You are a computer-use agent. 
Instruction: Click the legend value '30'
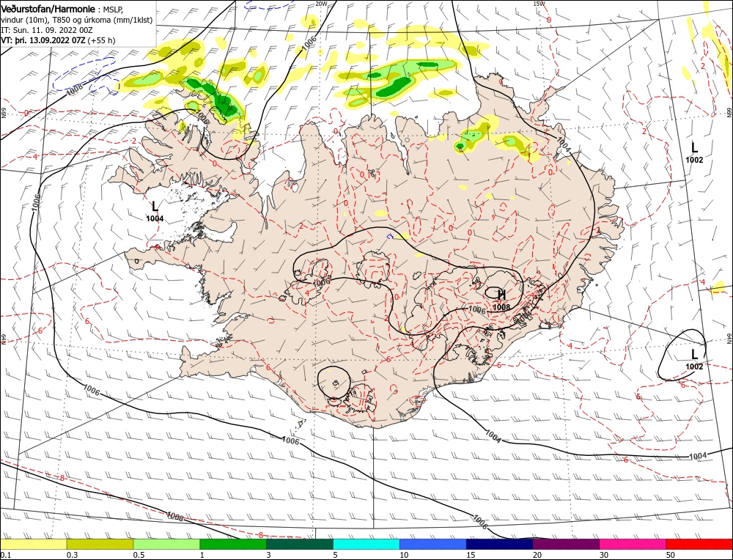click(604, 555)
